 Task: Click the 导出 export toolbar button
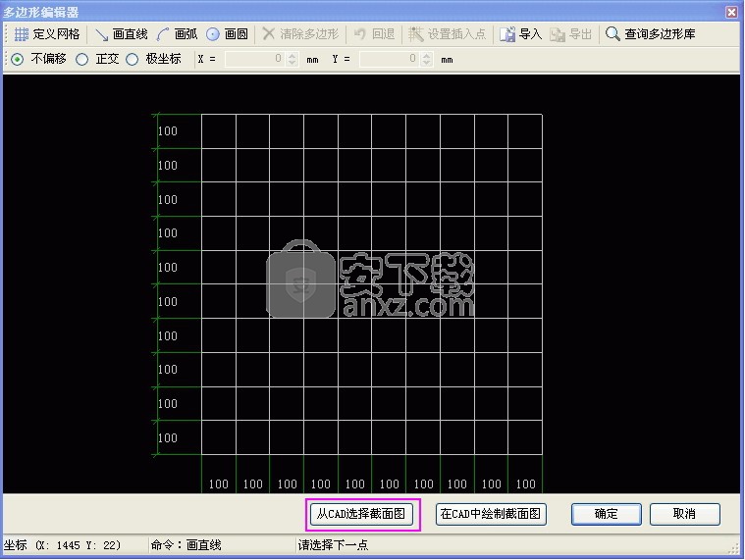(570, 34)
